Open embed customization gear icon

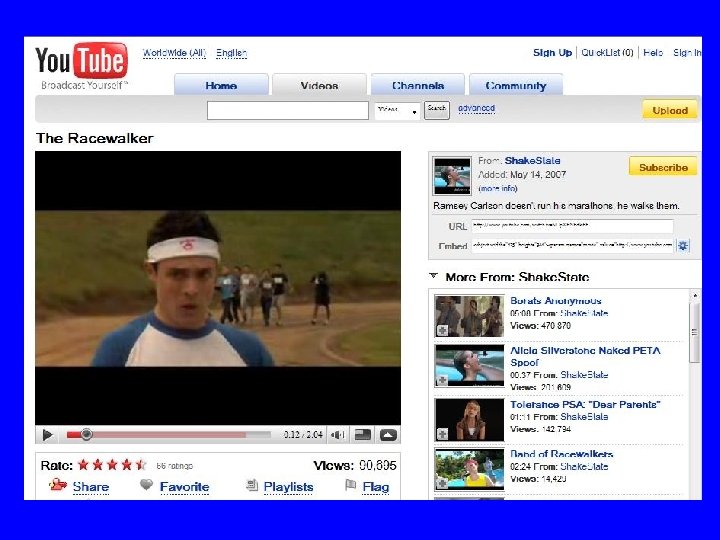pos(683,246)
